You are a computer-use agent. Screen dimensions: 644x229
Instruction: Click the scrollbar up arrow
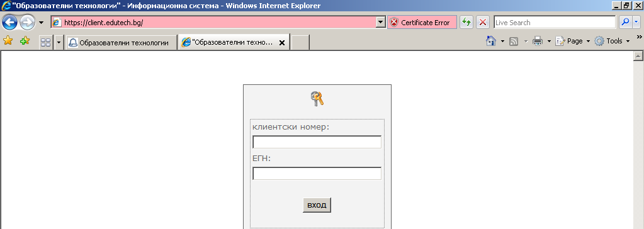(x=639, y=56)
